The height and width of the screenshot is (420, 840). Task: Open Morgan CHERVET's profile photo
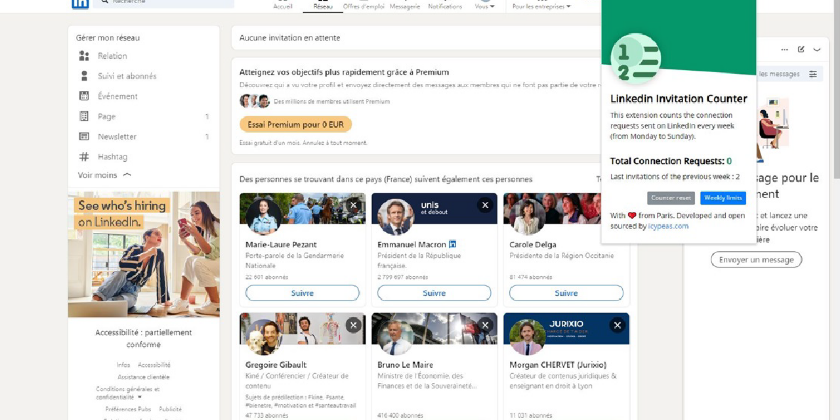tap(528, 337)
